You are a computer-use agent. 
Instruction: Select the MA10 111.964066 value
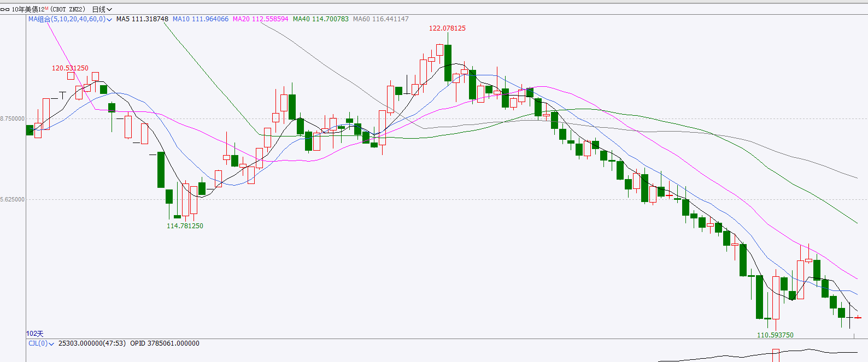[201, 19]
